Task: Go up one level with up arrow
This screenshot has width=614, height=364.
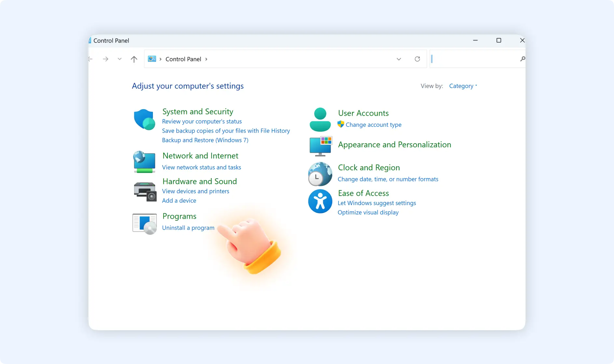Action: coord(134,59)
